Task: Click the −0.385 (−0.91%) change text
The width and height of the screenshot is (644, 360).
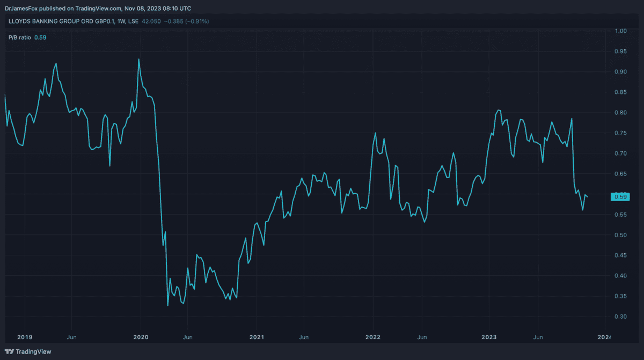Action: (x=188, y=21)
